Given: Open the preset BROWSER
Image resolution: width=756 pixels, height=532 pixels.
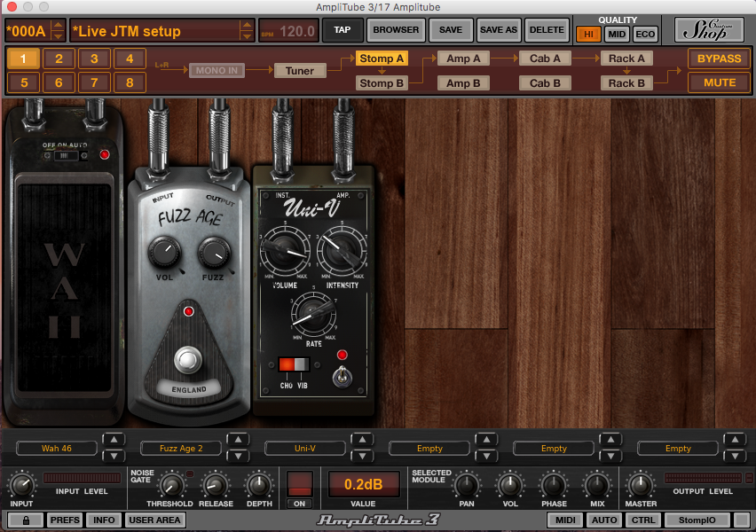Looking at the screenshot, I should point(396,30).
